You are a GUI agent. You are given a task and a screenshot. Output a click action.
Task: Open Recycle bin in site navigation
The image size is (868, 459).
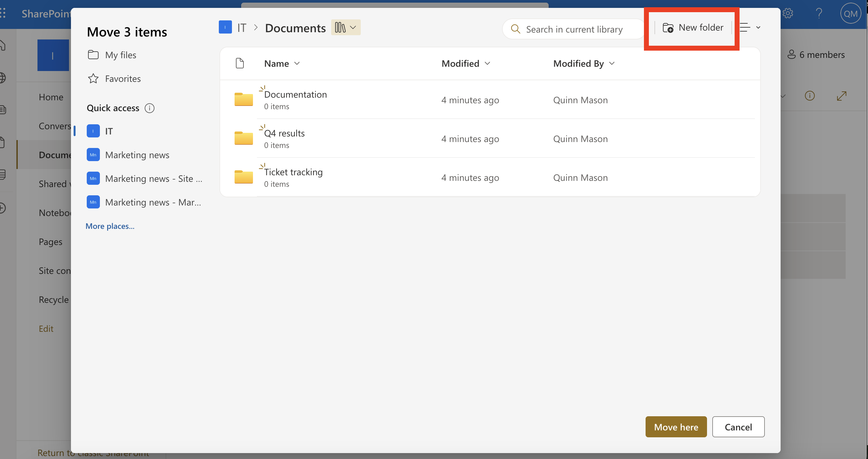tap(54, 300)
